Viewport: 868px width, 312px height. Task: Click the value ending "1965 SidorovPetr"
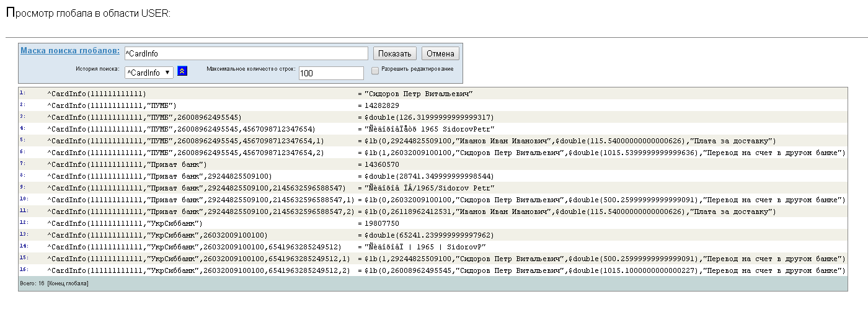tap(429, 129)
